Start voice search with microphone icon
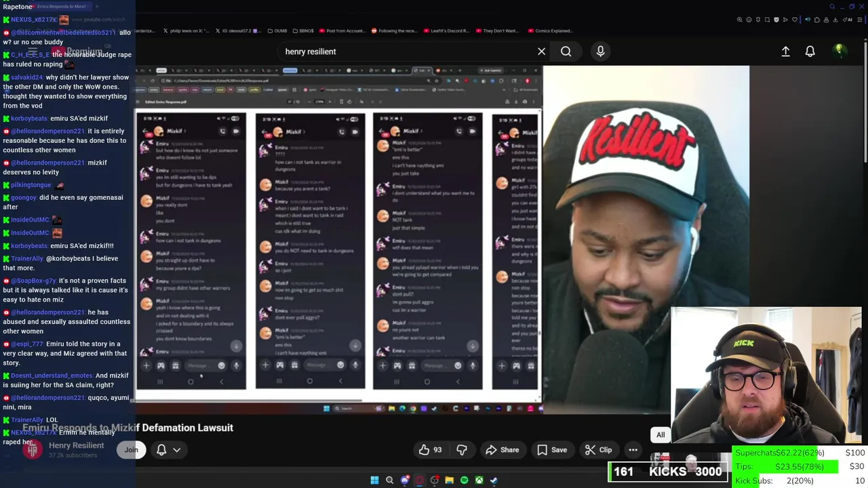 [600, 52]
